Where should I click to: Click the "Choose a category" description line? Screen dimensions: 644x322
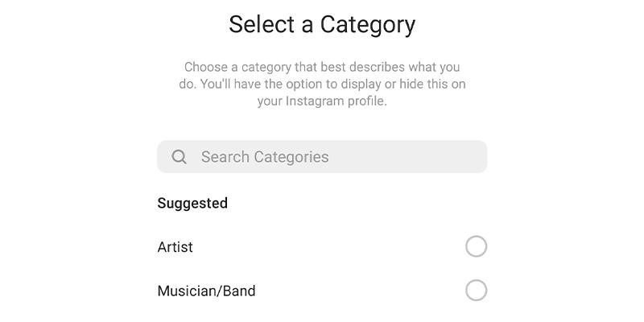322,67
